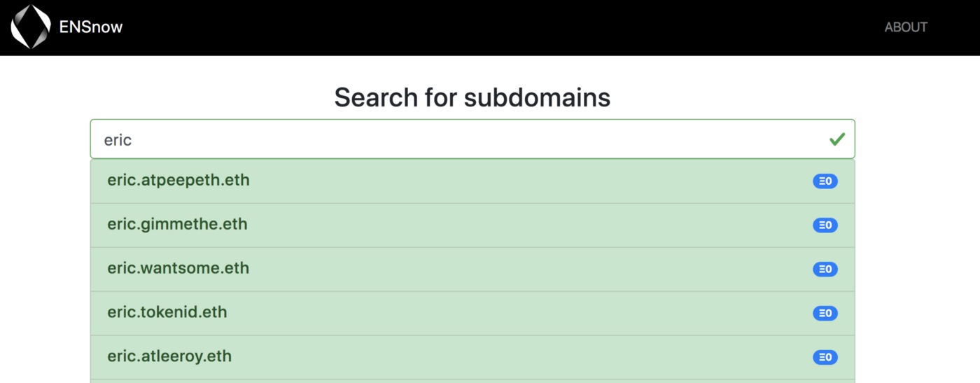Select the eric.atpeepeth.eth result
The image size is (980, 383).
point(178,181)
